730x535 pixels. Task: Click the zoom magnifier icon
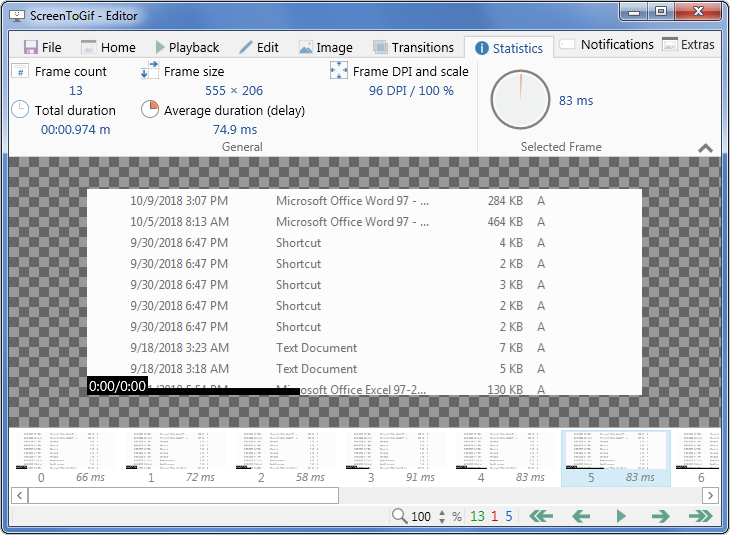coord(399,516)
